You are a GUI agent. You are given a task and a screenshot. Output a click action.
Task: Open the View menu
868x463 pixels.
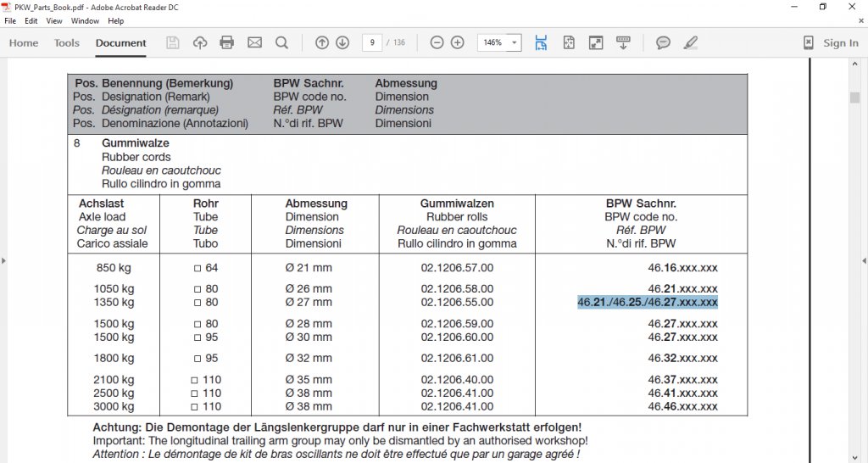54,20
